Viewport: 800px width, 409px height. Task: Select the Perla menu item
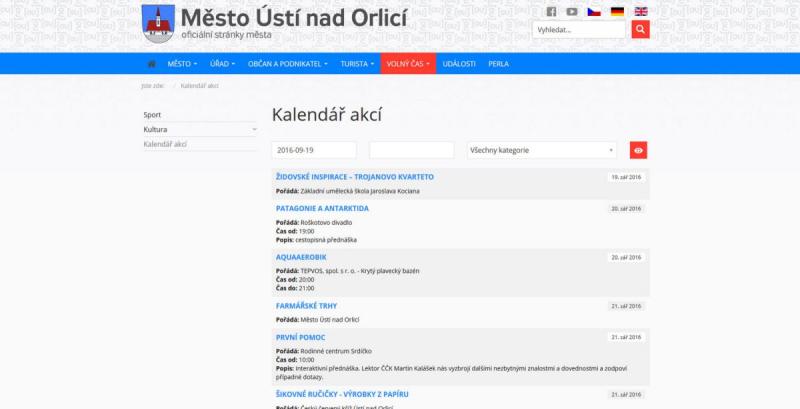(x=498, y=63)
